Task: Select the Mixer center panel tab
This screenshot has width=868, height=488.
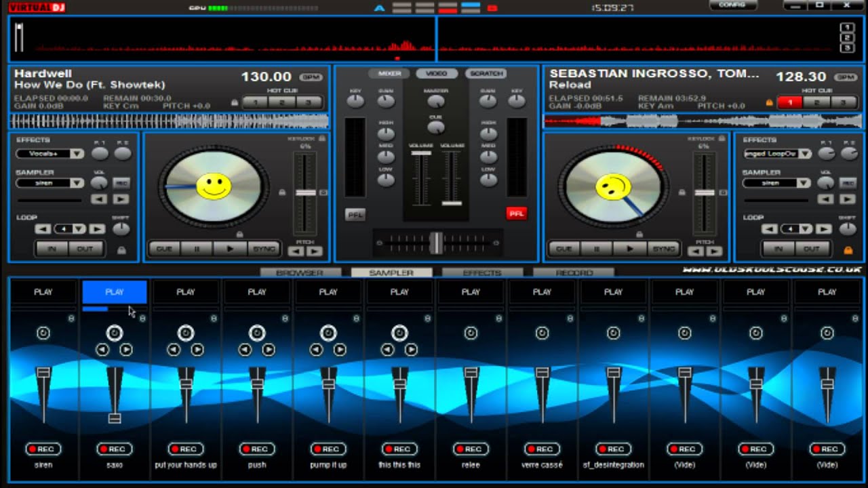Action: (389, 73)
